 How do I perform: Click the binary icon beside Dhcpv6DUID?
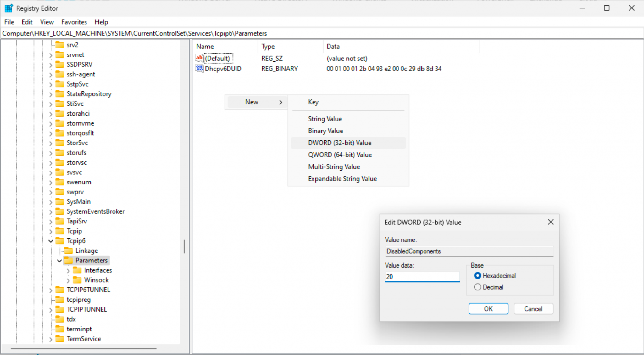(199, 68)
